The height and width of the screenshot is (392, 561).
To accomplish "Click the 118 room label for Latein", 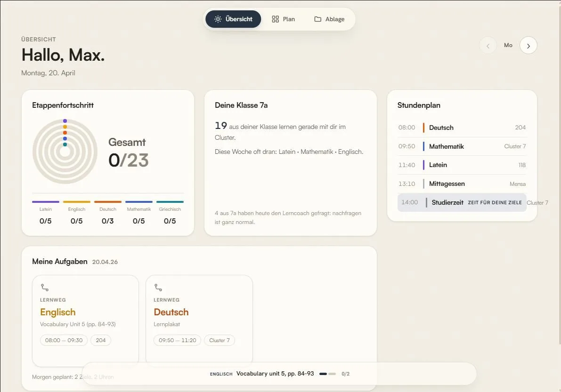I will [522, 165].
